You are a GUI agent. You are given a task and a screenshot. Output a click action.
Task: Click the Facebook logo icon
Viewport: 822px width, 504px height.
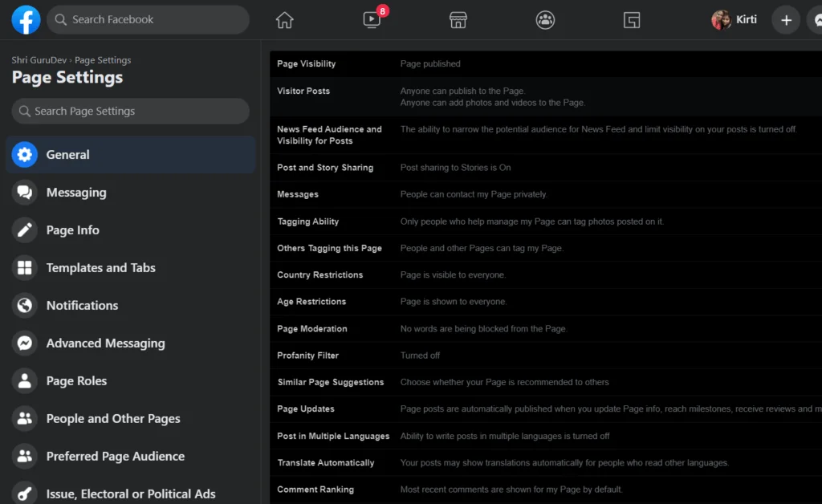pos(26,19)
